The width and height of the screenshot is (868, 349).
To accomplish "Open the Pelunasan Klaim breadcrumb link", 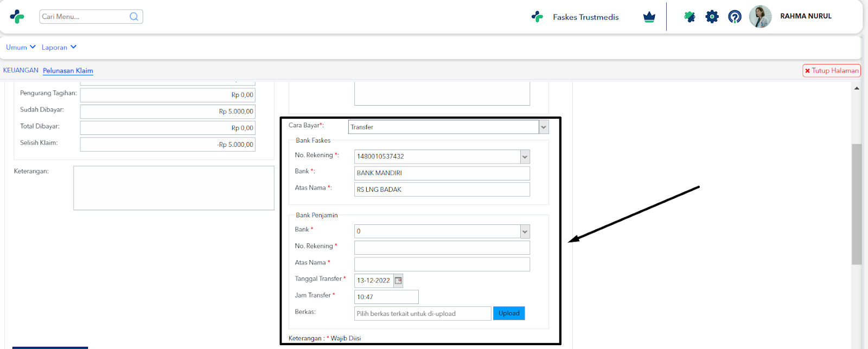I will tap(68, 70).
